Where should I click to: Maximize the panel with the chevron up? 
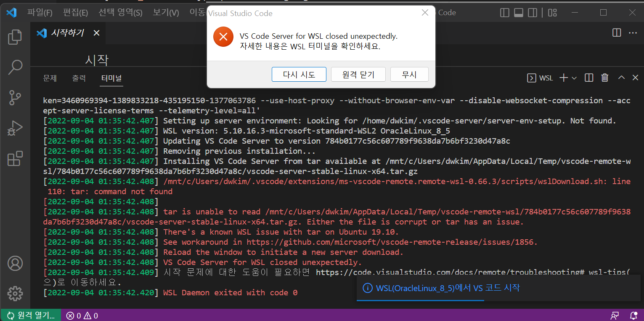[621, 78]
